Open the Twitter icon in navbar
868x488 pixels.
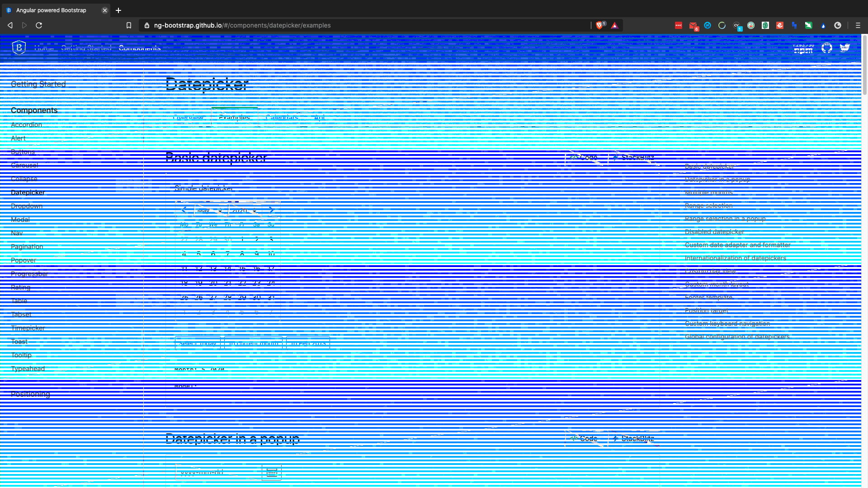pyautogui.click(x=844, y=48)
